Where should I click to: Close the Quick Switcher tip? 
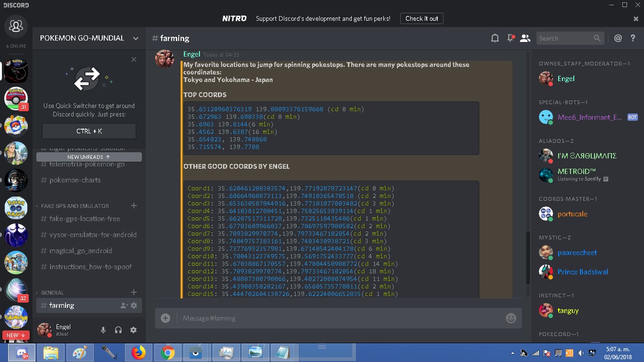click(x=134, y=59)
